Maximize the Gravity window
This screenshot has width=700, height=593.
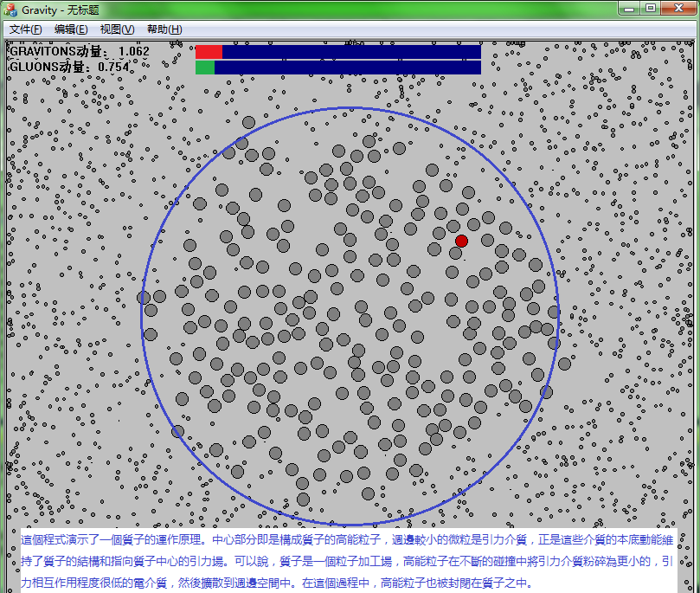651,9
